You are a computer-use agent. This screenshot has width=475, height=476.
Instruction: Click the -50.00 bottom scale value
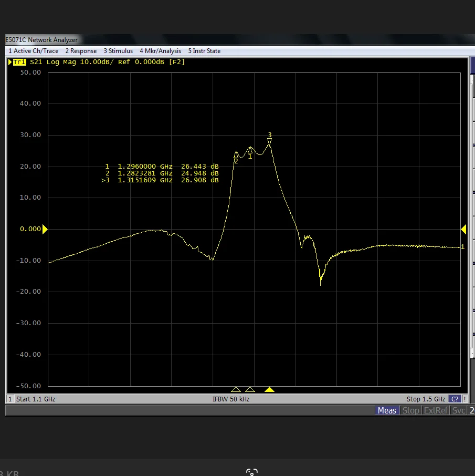[x=28, y=386]
